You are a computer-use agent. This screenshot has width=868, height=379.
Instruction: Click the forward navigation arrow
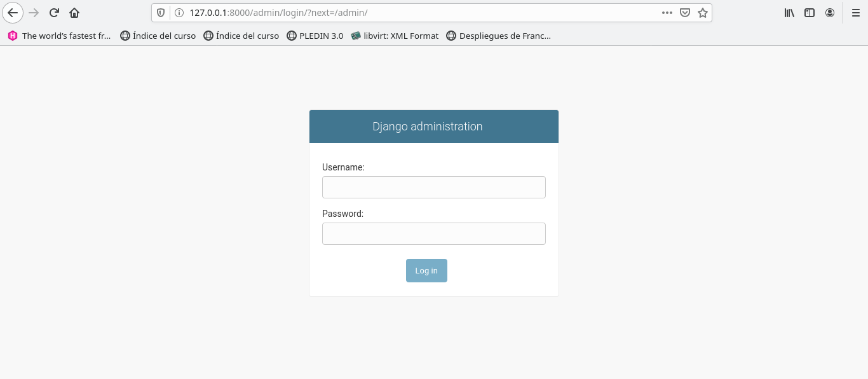pyautogui.click(x=34, y=13)
